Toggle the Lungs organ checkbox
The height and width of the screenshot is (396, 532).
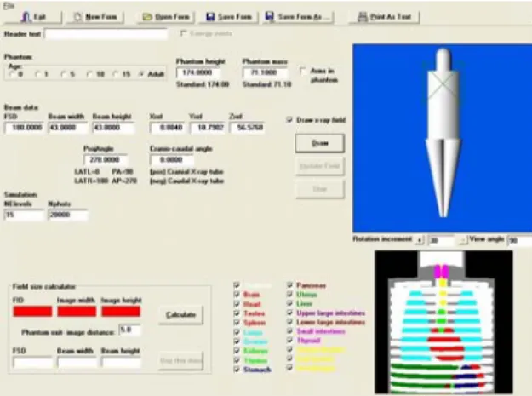[x=237, y=332]
